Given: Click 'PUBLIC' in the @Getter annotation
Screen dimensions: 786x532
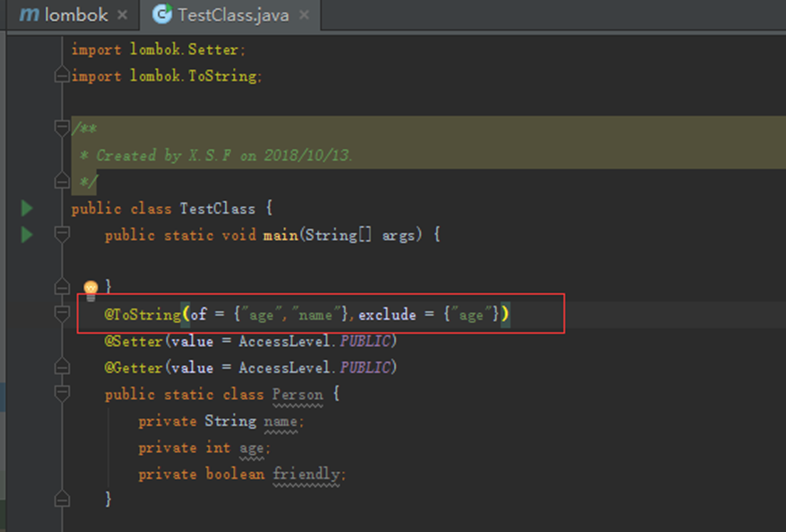Looking at the screenshot, I should click(x=365, y=368).
